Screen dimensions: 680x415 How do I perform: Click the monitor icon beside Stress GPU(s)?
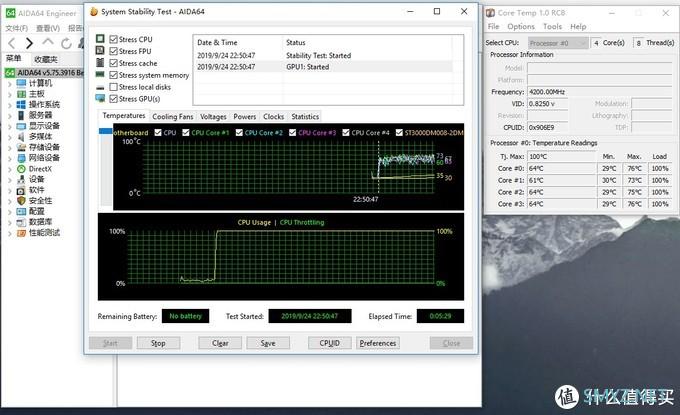pos(100,98)
